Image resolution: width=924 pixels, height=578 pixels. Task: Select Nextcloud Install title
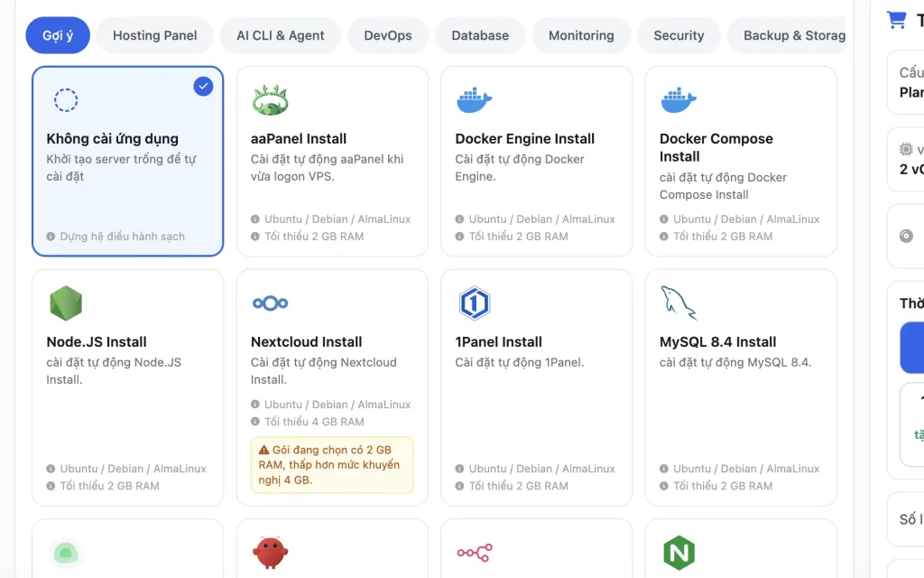coord(307,342)
